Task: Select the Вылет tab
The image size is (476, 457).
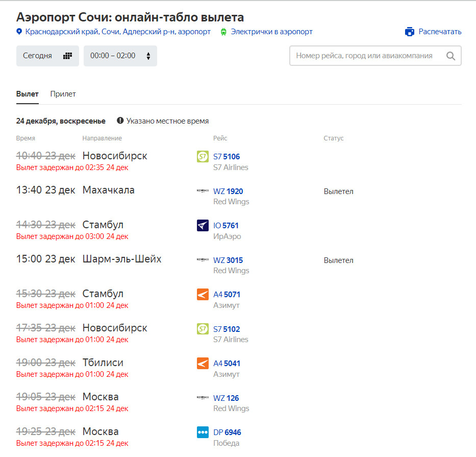Action: [27, 94]
